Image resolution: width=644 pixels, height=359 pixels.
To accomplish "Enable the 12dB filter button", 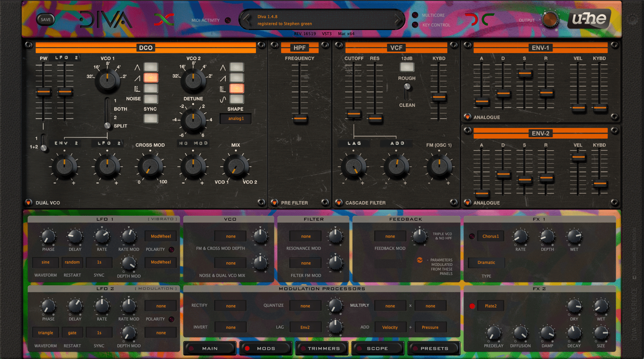I will (x=407, y=67).
